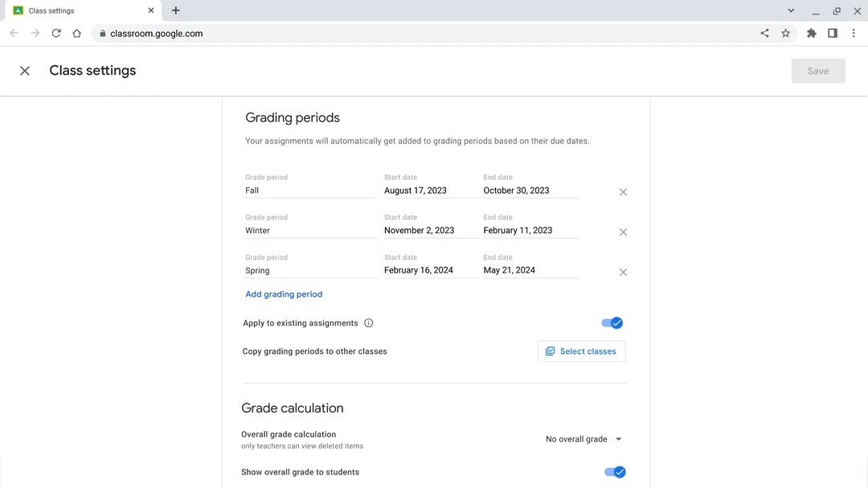Viewport: 868px width, 488px height.
Task: Edit the Winter grade period name field
Action: [x=310, y=231]
